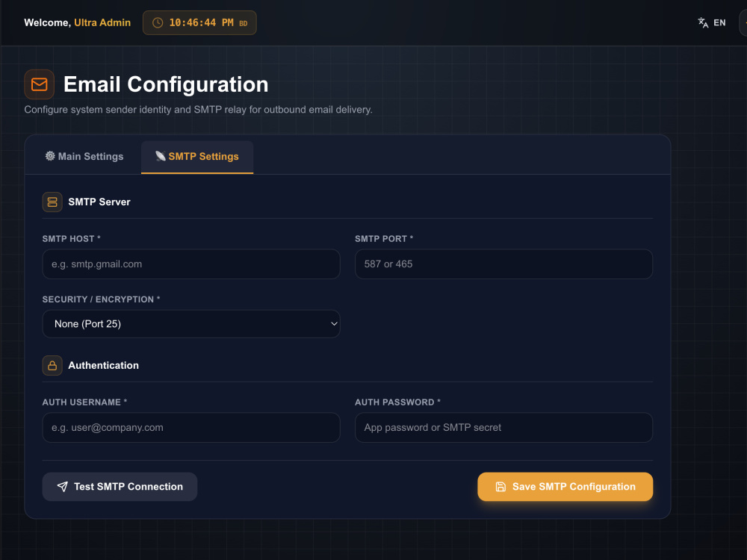Click the SMTP PORT field label
This screenshot has width=747, height=560.
point(384,239)
